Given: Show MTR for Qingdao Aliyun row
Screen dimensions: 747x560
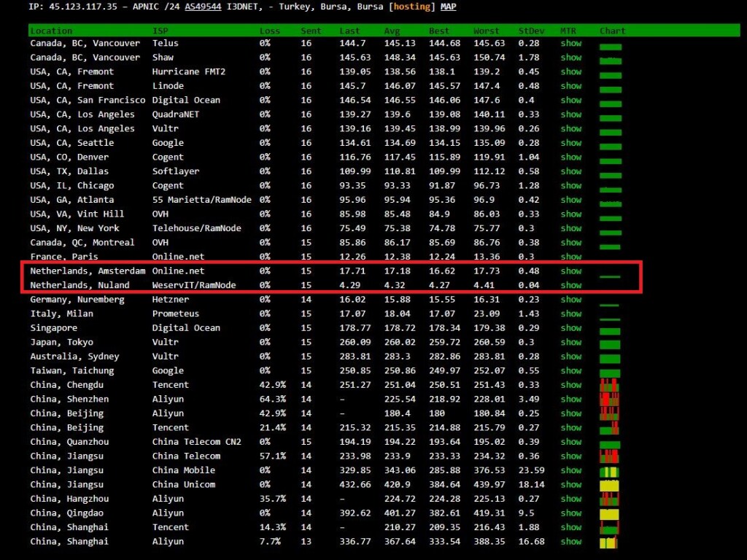Looking at the screenshot, I should click(570, 513).
